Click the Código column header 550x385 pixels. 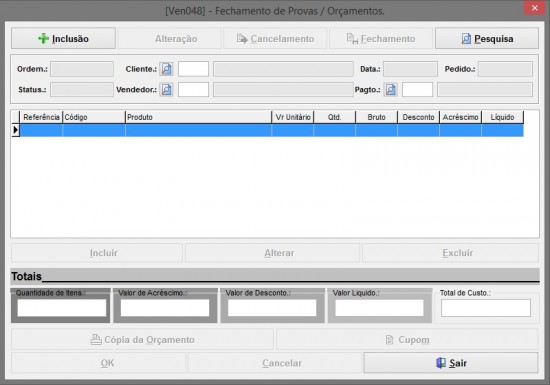pos(94,117)
